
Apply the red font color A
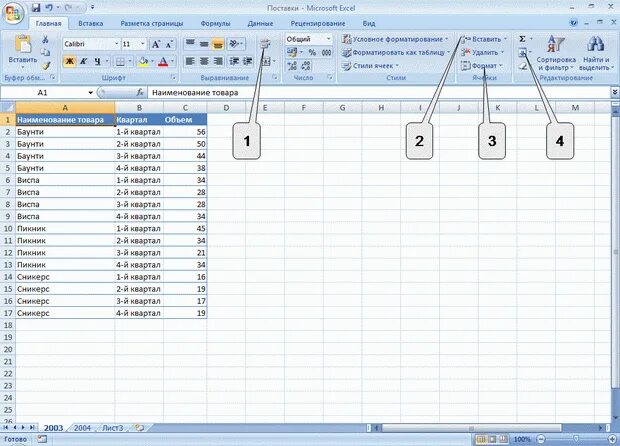tap(163, 61)
